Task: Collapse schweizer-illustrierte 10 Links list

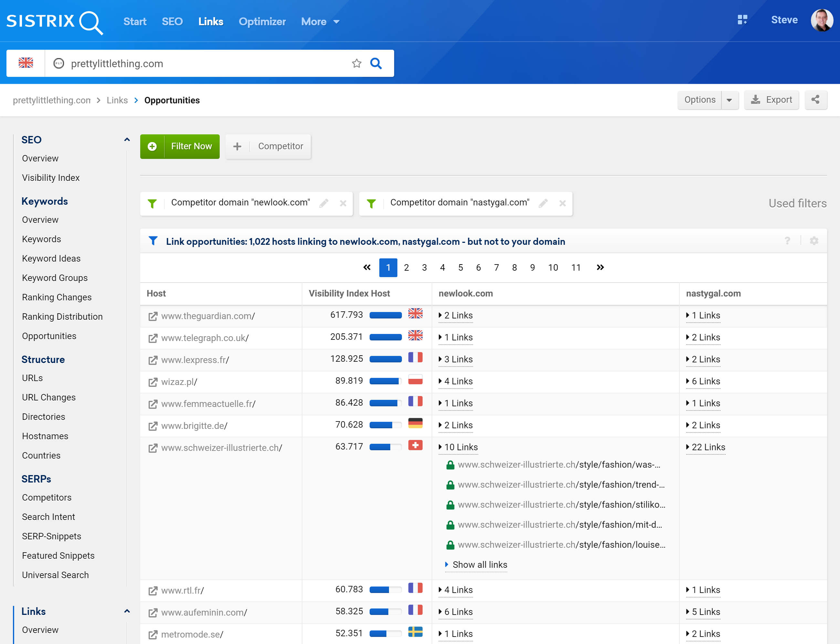Action: click(458, 447)
